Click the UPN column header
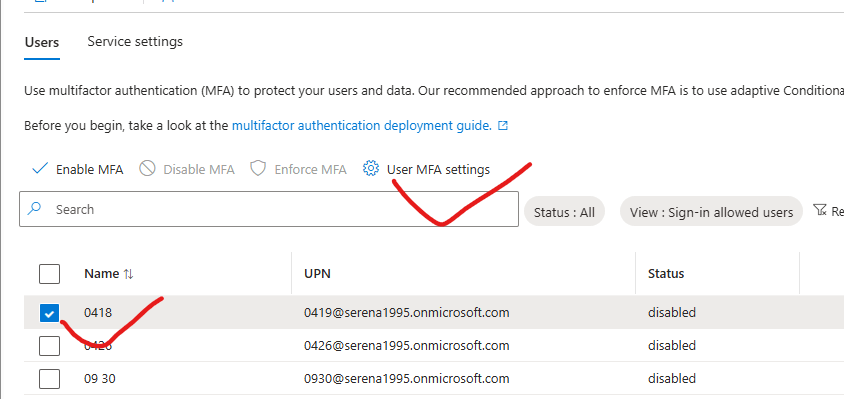 click(317, 274)
